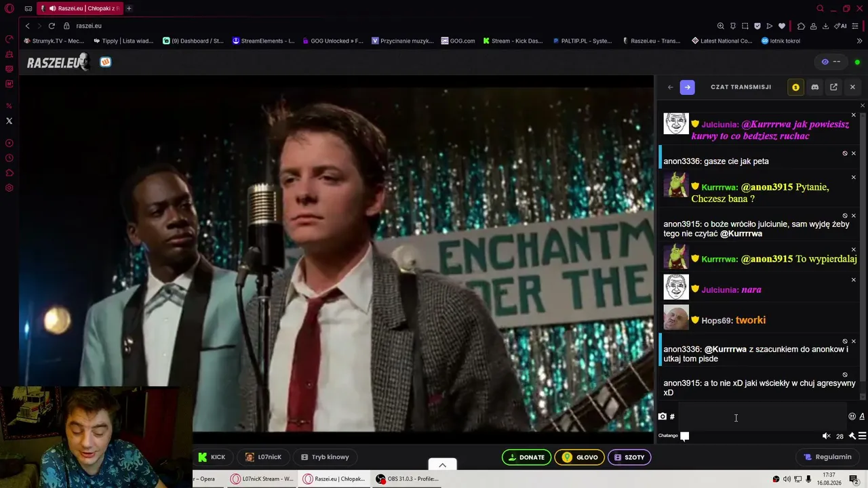Viewport: 868px width, 488px height.
Task: Click the orange logo next to Raszei.eu
Action: click(x=105, y=62)
